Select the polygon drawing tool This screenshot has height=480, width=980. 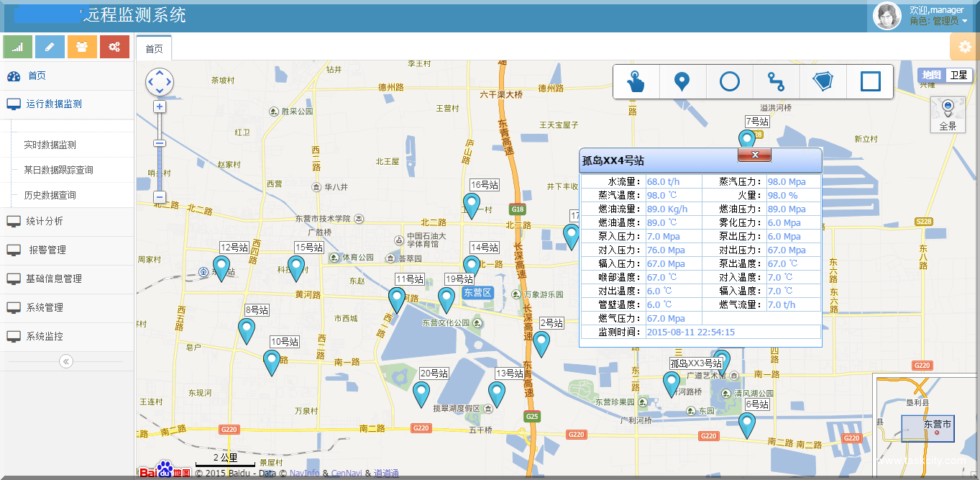tap(823, 81)
